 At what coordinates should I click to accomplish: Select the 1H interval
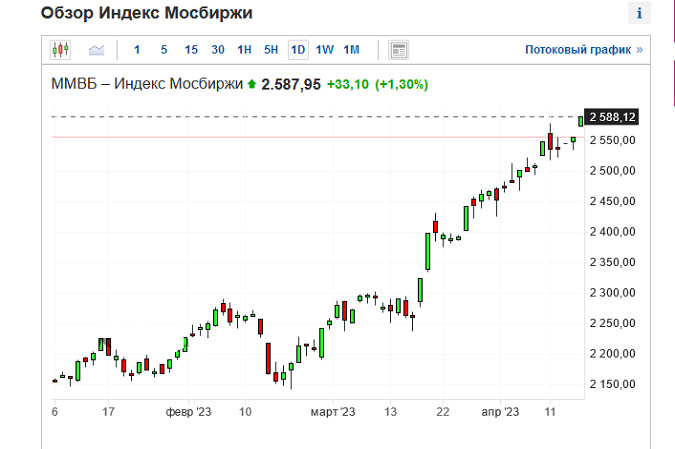245,50
